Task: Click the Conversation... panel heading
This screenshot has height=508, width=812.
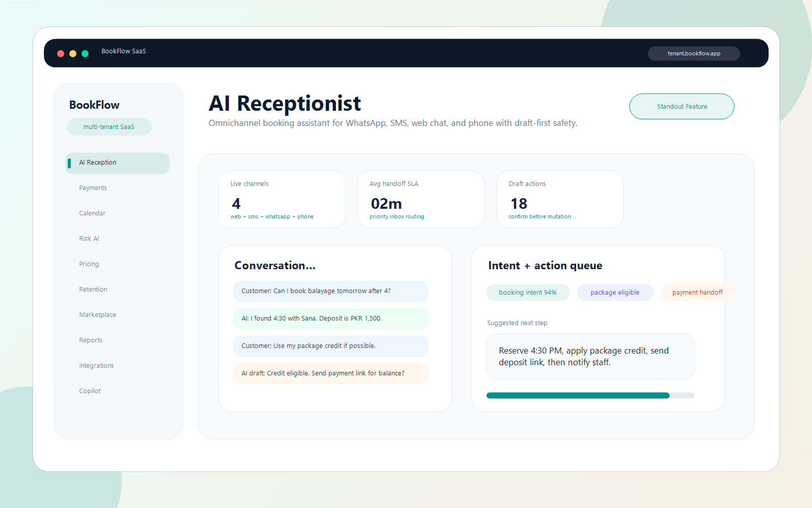Action: [275, 266]
